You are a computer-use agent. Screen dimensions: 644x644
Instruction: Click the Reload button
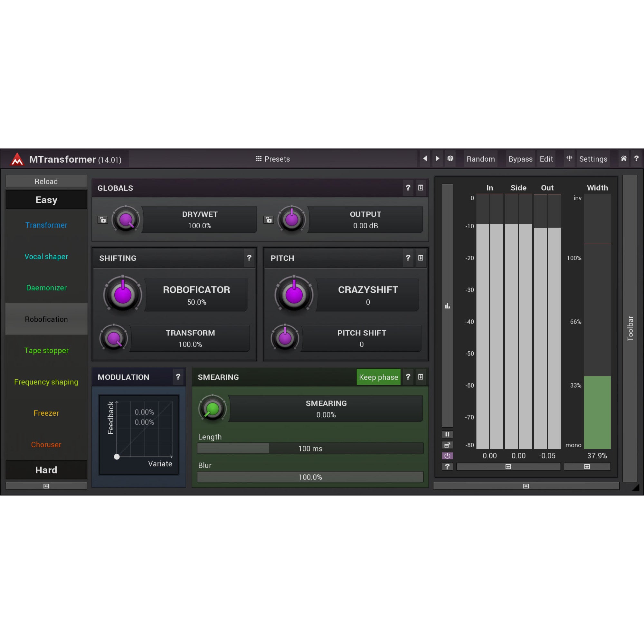pyautogui.click(x=46, y=181)
